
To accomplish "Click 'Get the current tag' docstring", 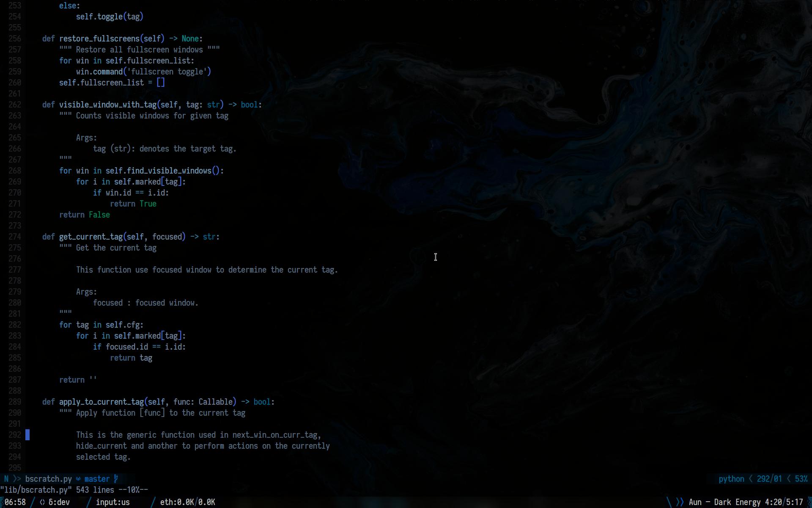I will tap(116, 248).
